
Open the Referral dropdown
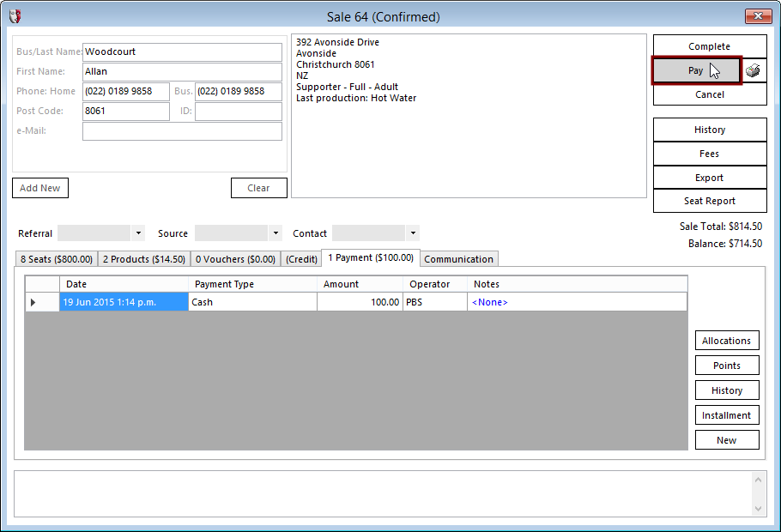click(138, 233)
